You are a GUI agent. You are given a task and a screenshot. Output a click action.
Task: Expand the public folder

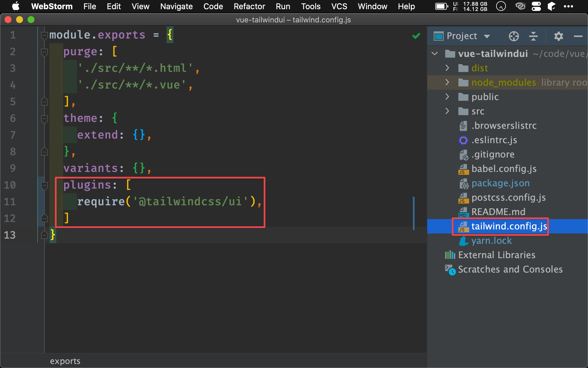click(447, 97)
